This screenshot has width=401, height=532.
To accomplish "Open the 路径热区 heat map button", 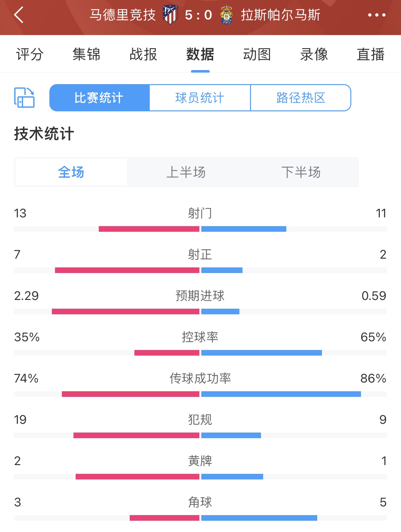I will [301, 98].
